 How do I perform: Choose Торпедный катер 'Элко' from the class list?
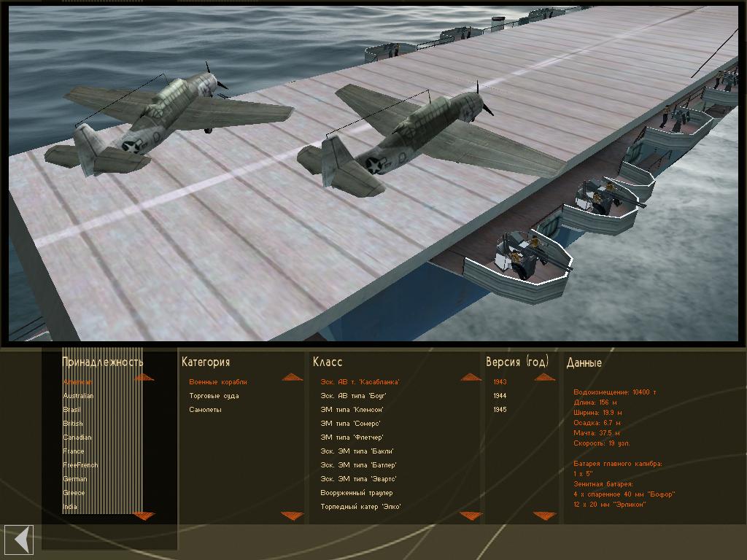point(360,507)
